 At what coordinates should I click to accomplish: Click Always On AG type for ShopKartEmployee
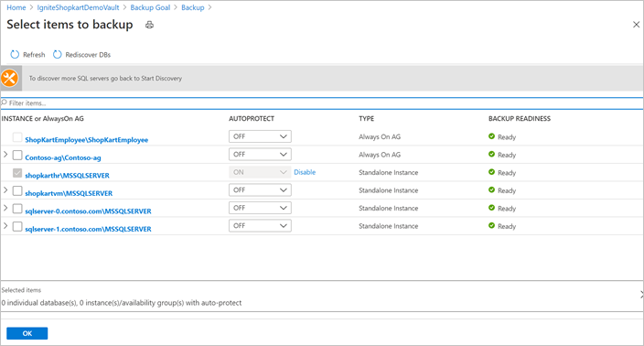380,136
